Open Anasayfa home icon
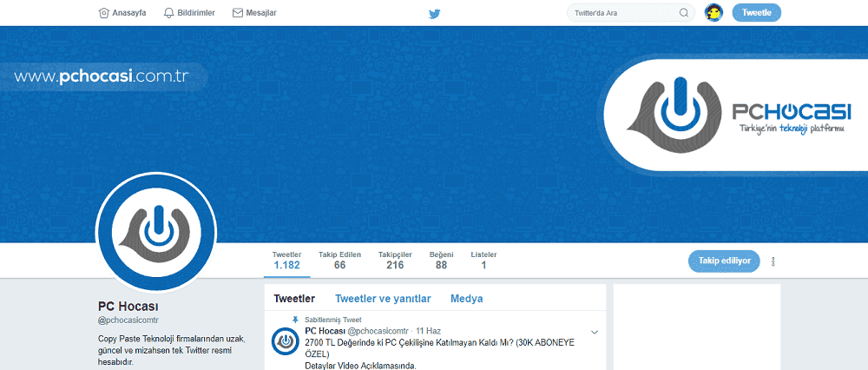Image resolution: width=868 pixels, height=370 pixels. tap(103, 12)
